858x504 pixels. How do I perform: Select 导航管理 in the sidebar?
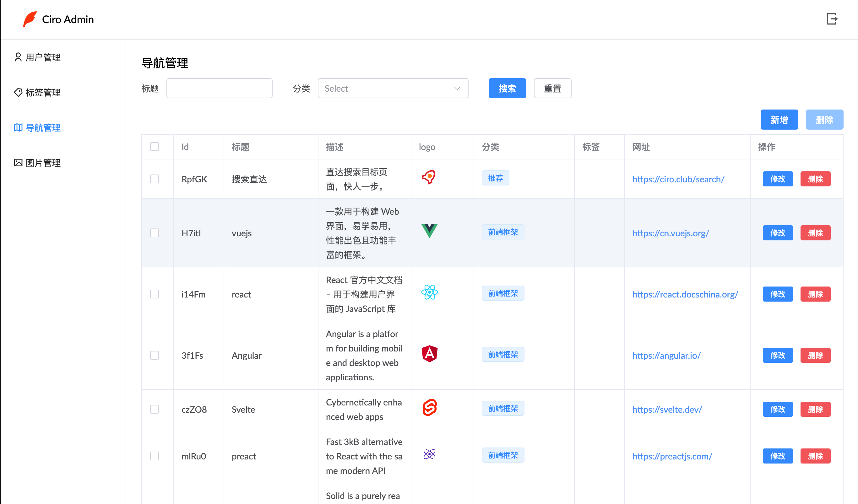tap(37, 128)
